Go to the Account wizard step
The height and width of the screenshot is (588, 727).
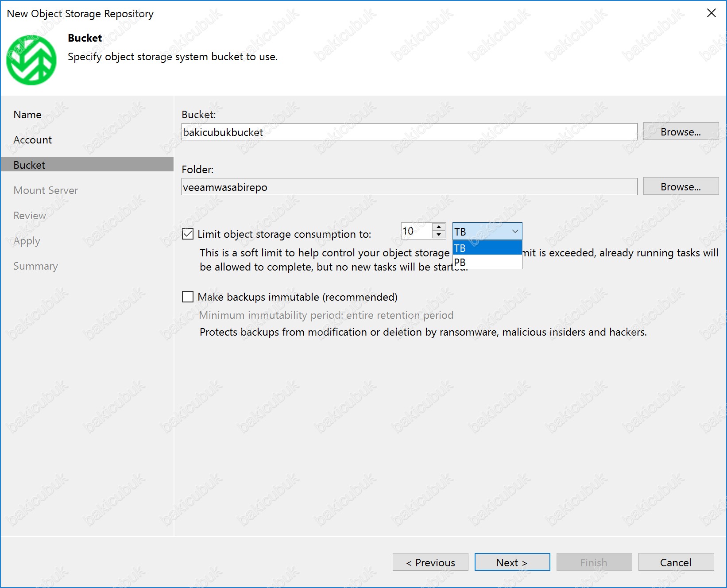point(33,140)
